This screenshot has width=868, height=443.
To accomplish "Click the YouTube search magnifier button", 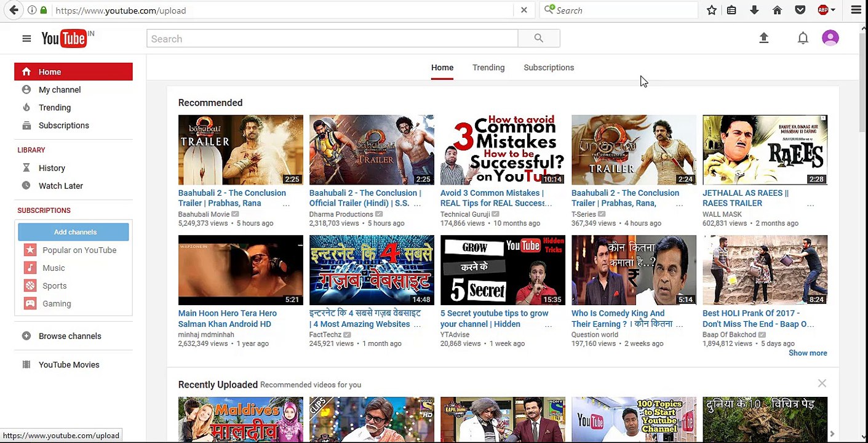I will tap(539, 39).
